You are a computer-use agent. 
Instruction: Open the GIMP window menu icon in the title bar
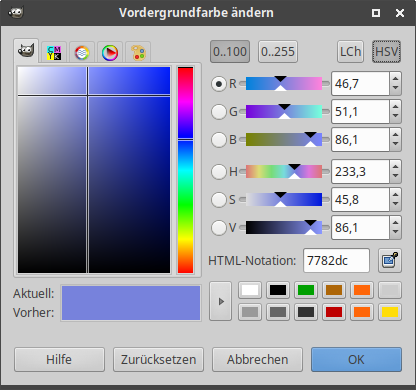click(16, 13)
